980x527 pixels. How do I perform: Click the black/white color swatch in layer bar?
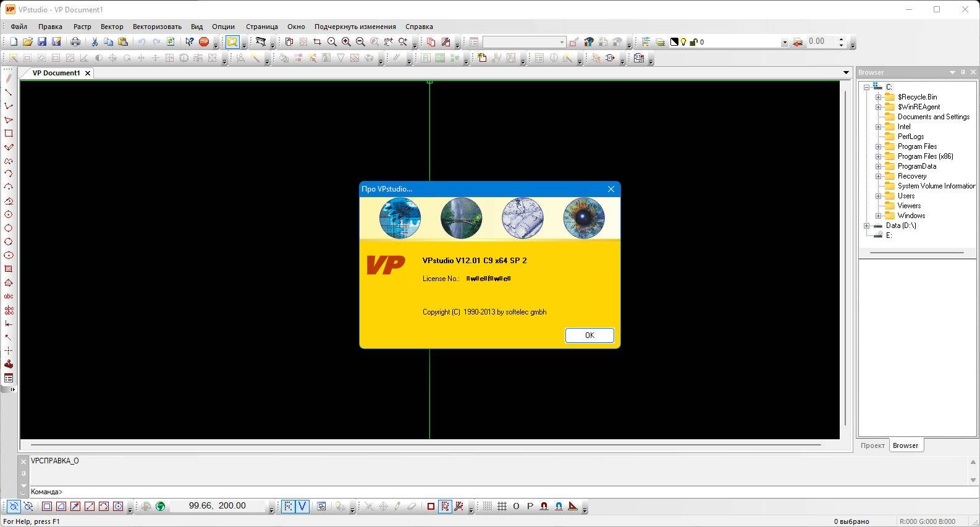[674, 42]
